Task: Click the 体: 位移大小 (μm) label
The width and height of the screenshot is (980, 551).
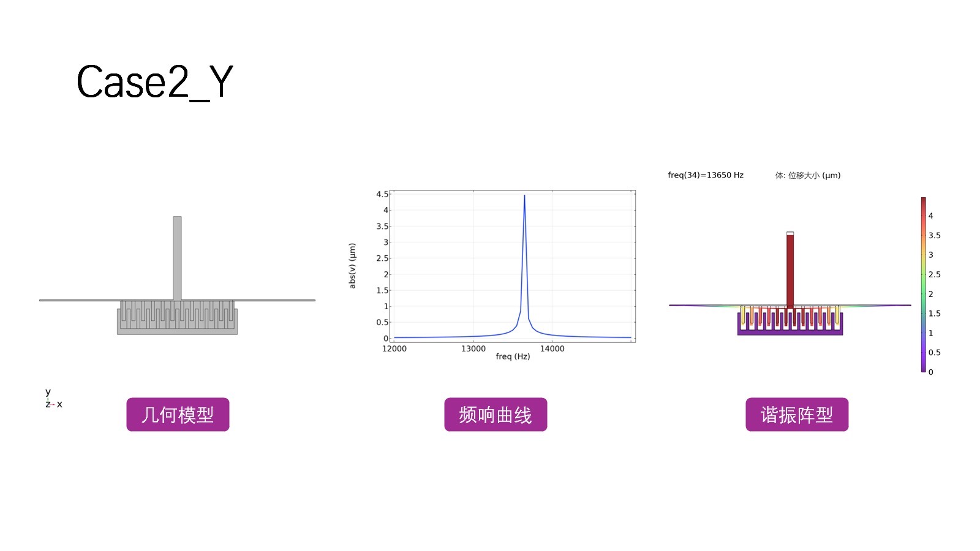Action: coord(808,175)
